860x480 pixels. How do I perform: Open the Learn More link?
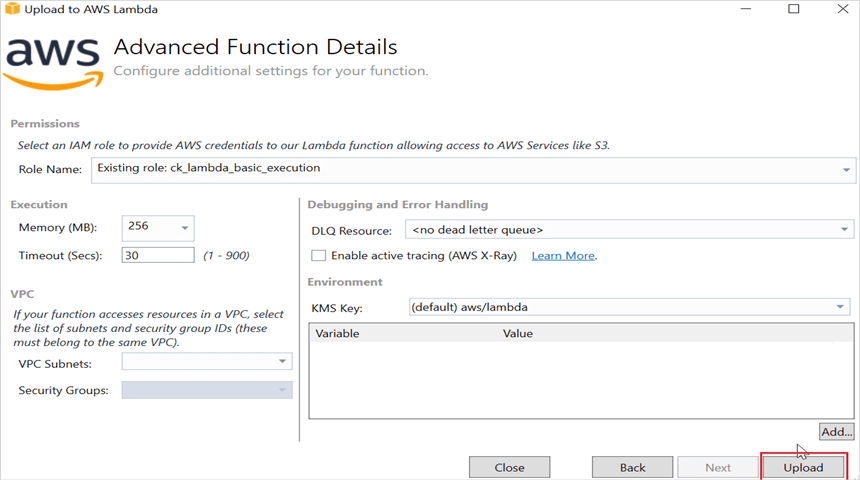pos(563,256)
